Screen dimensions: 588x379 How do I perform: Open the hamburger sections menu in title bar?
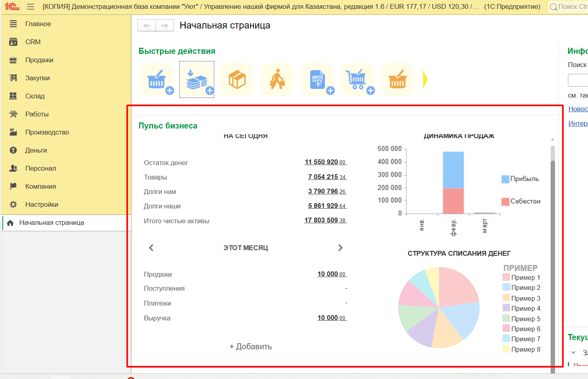tap(31, 7)
